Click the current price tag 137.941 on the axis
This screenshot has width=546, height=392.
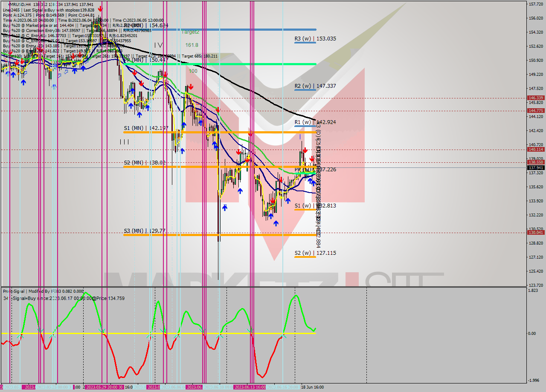[535, 168]
